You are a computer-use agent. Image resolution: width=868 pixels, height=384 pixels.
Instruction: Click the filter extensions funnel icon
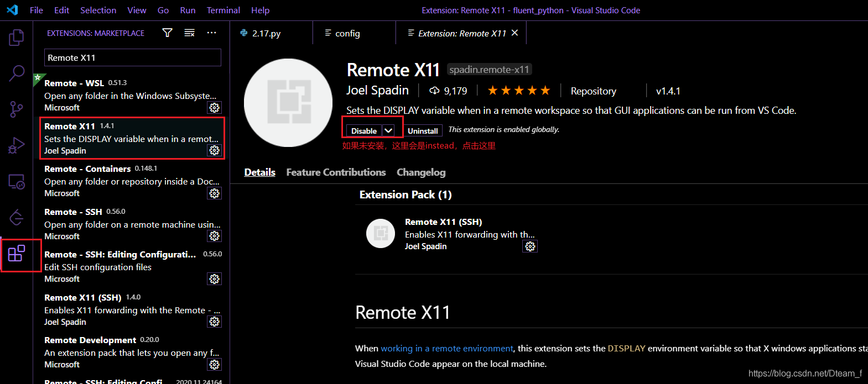pyautogui.click(x=167, y=33)
